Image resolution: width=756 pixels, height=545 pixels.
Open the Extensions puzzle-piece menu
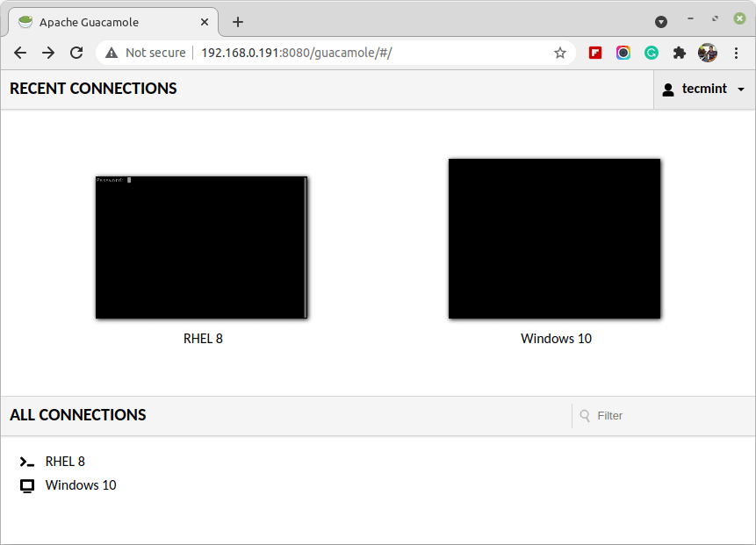pos(680,53)
